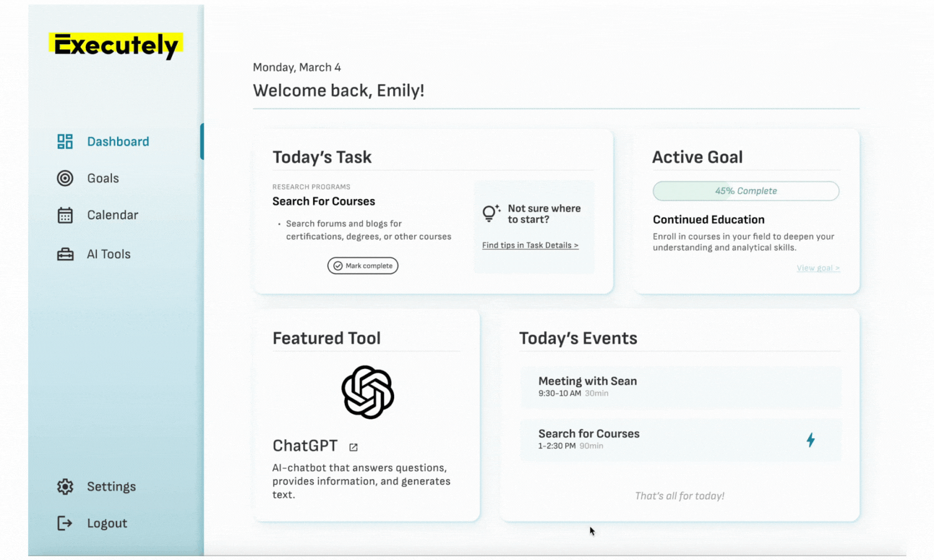
Task: Click the checkmark icon in Mark complete
Action: (x=337, y=266)
